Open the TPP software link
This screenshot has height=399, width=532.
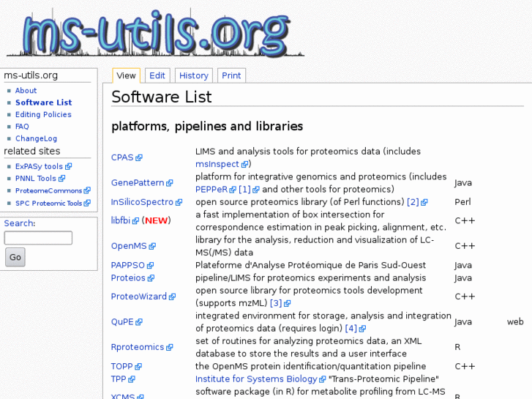point(119,379)
